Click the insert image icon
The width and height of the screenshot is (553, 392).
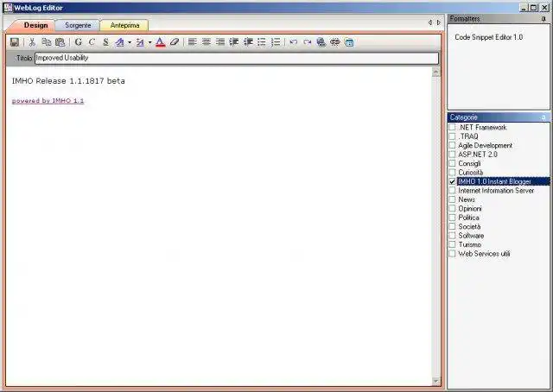click(x=321, y=42)
